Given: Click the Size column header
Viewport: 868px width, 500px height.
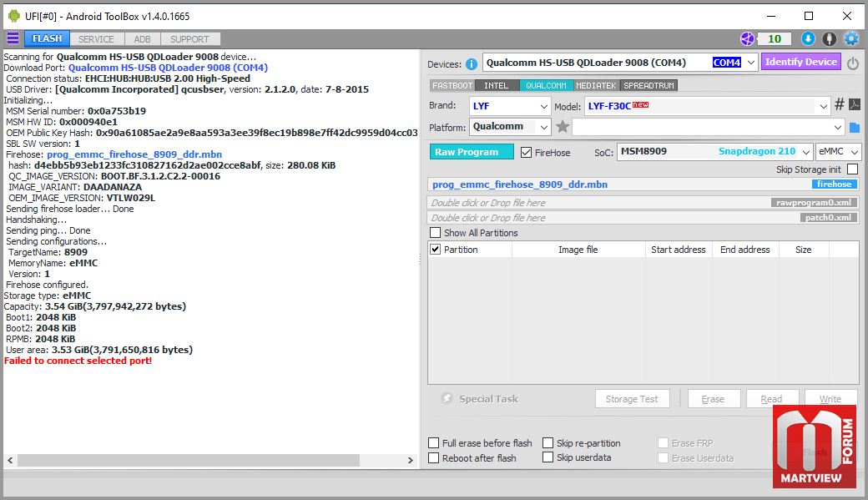Looking at the screenshot, I should coord(803,250).
